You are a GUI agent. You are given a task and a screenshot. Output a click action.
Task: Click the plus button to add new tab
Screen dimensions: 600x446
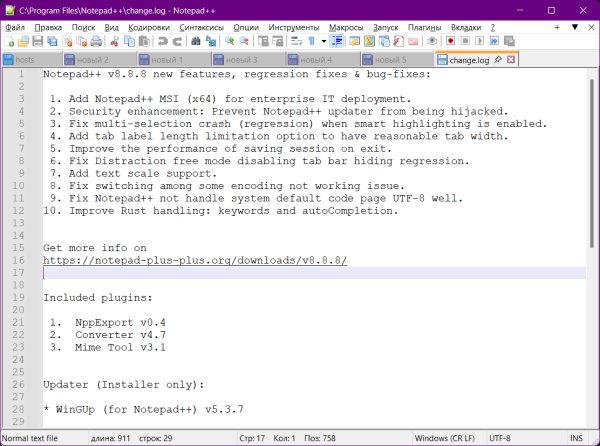557,27
